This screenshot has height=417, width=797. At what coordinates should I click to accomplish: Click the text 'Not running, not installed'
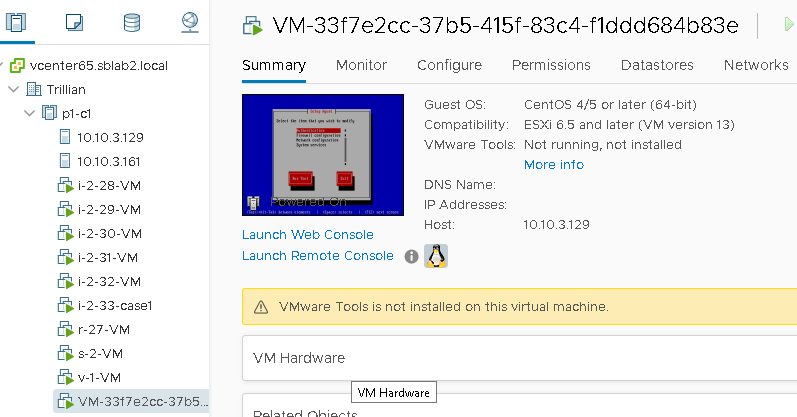tap(603, 144)
